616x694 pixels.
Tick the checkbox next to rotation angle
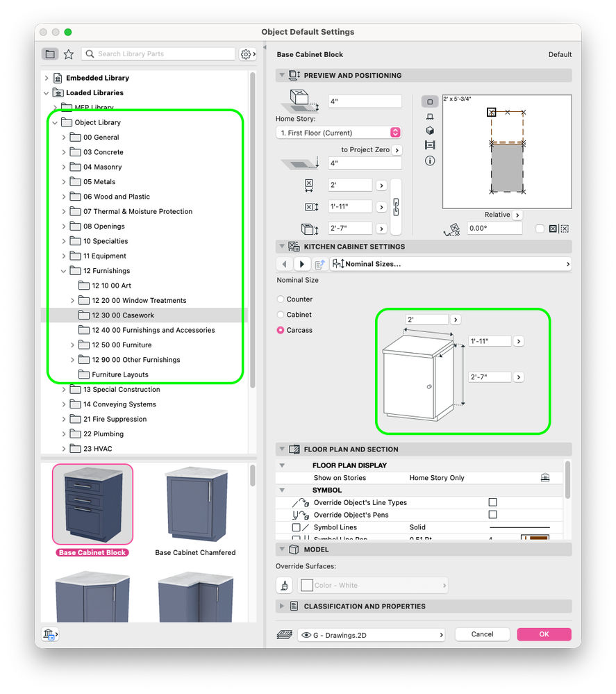[x=540, y=229]
